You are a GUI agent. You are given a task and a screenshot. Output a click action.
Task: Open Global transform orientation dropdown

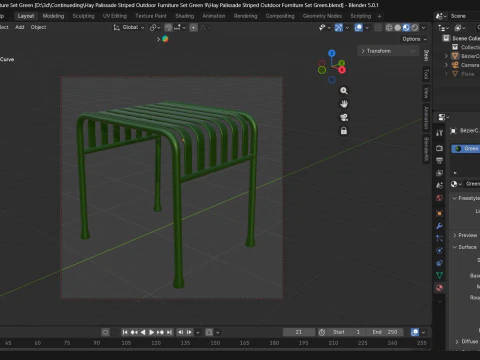pyautogui.click(x=129, y=27)
